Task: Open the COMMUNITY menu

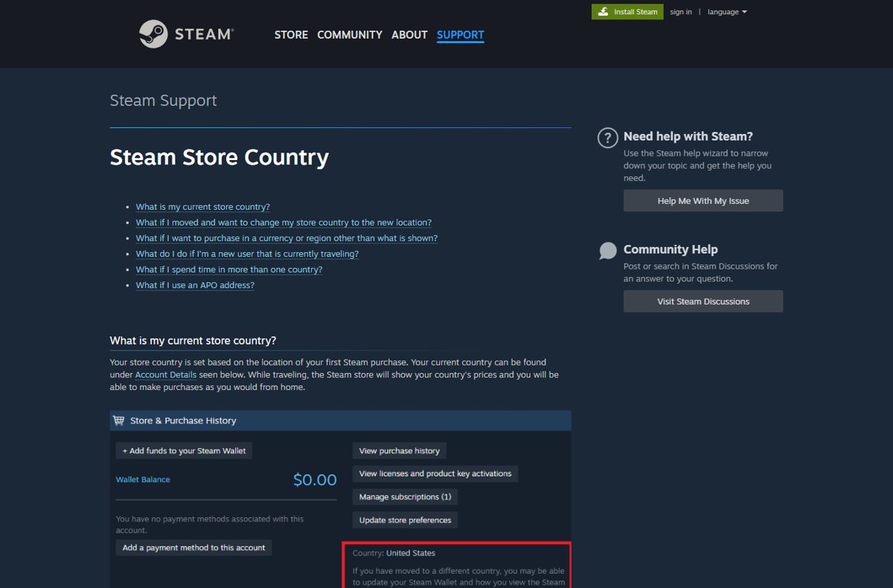Action: coord(350,35)
